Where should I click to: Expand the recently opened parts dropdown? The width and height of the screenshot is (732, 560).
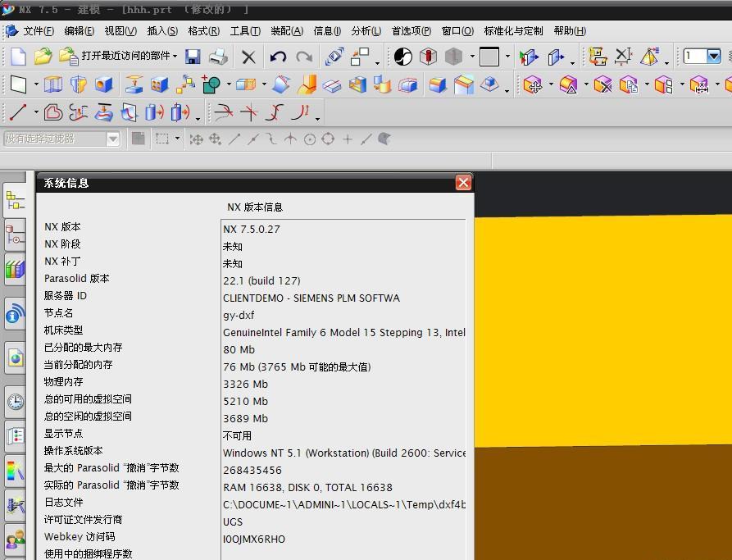(x=175, y=56)
